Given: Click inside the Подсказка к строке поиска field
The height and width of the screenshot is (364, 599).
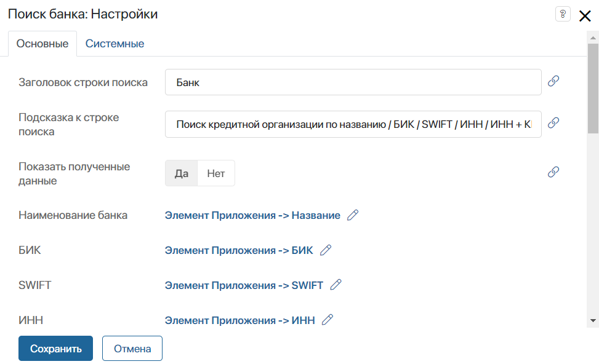Looking at the screenshot, I should (x=353, y=124).
